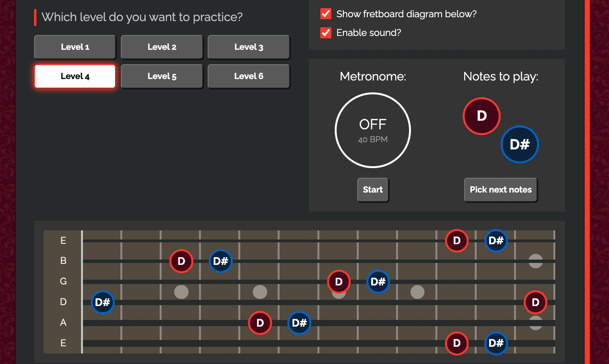Click D# marker on the A string

[x=299, y=323]
